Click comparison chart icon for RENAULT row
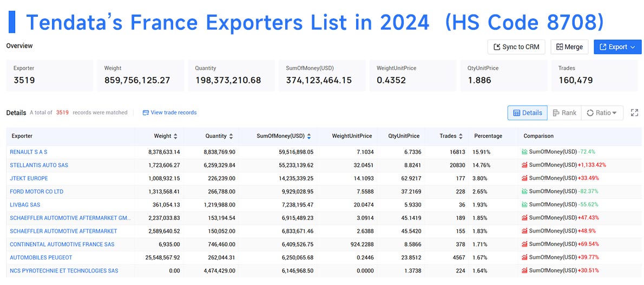 pos(524,152)
